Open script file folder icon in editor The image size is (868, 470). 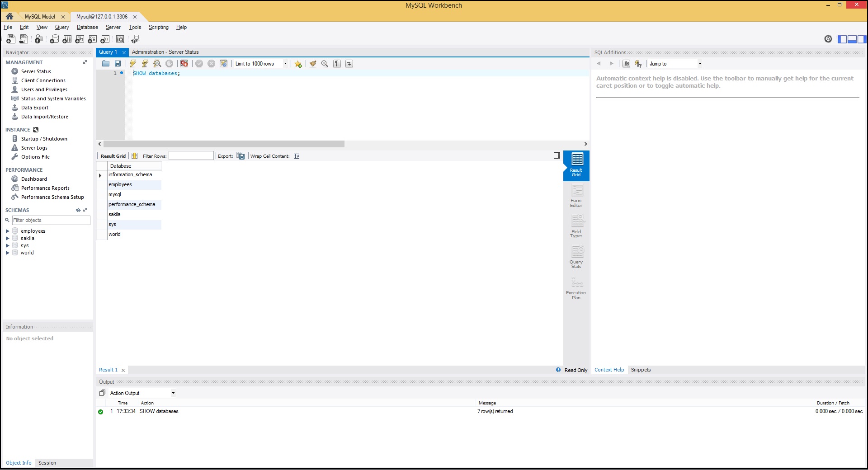[106, 64]
